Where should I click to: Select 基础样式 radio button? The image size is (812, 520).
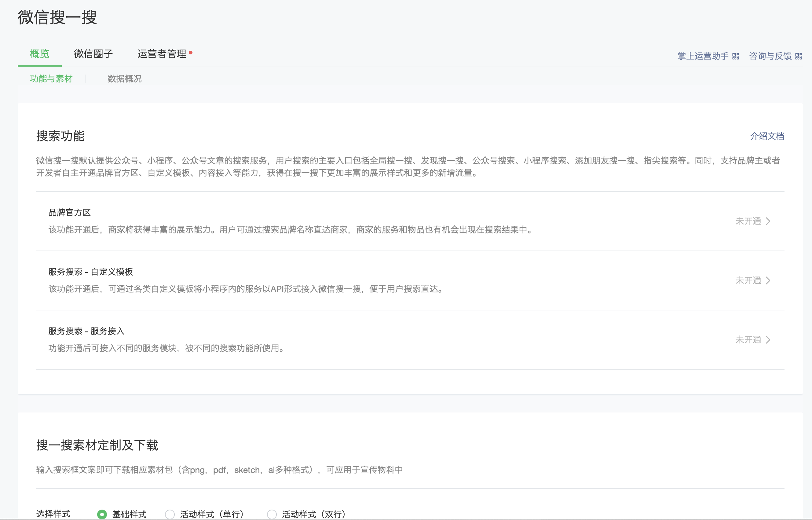102,514
